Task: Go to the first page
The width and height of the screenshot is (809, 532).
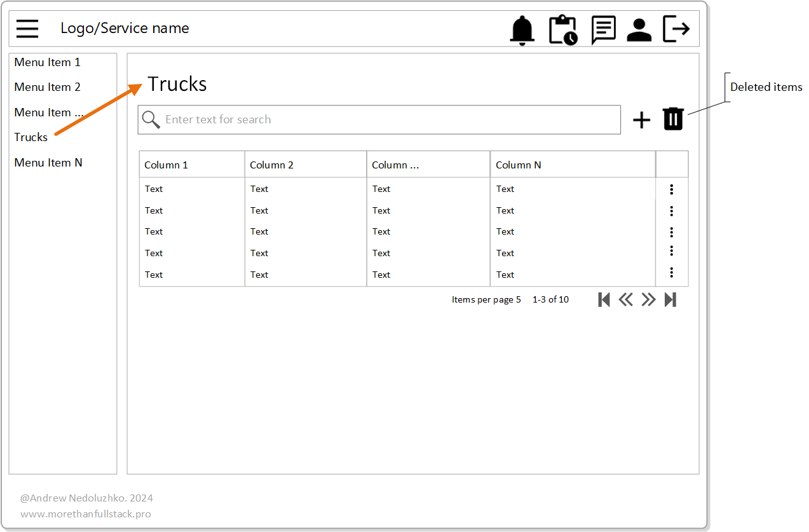Action: pyautogui.click(x=604, y=299)
